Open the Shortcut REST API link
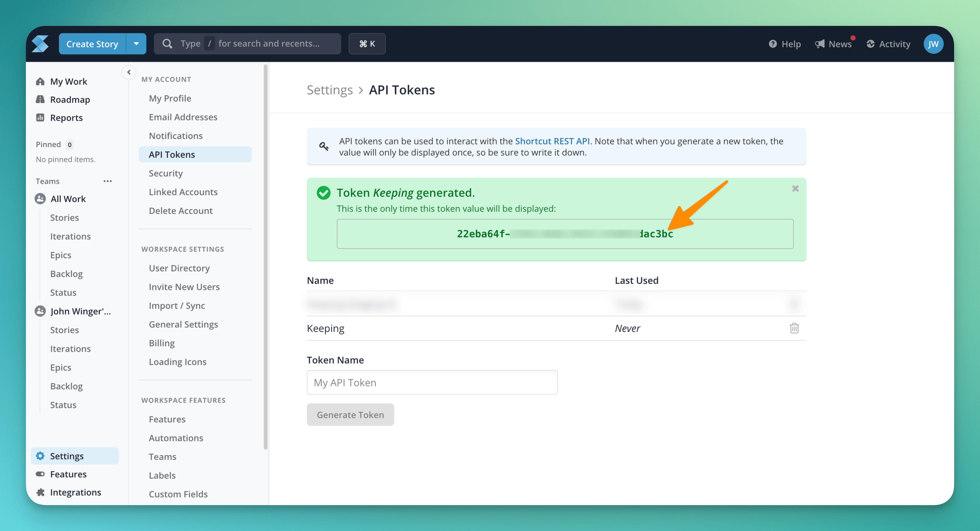Viewport: 980px width, 531px height. pos(552,141)
